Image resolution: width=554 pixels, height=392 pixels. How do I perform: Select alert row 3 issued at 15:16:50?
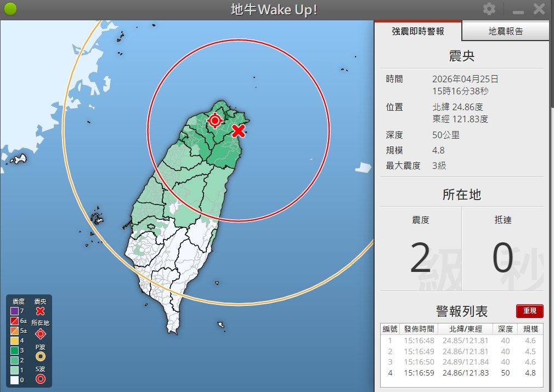click(462, 362)
